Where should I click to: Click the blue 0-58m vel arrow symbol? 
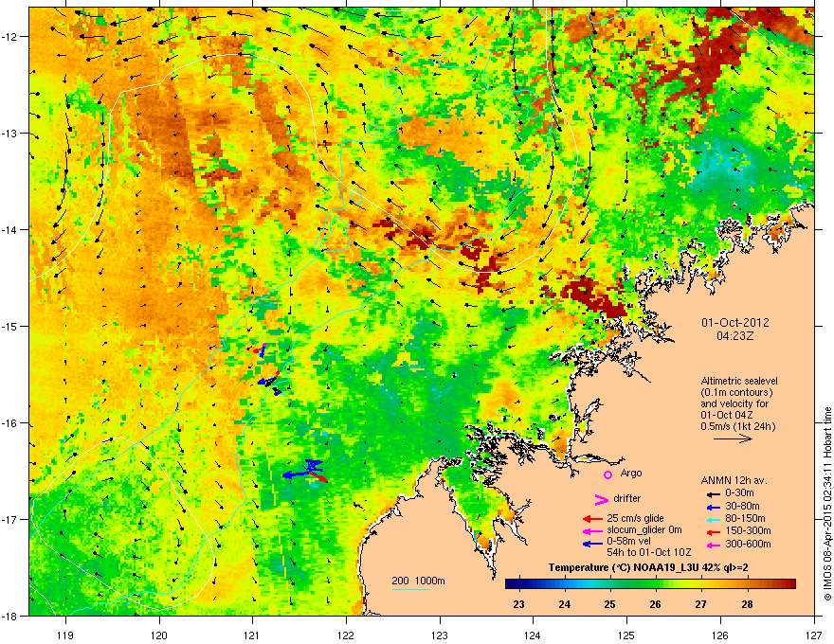(592, 544)
